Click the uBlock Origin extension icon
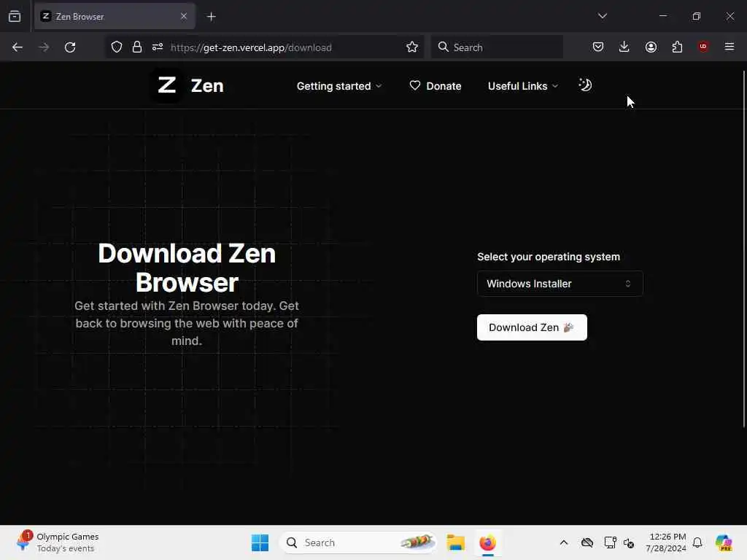Viewport: 747px width, 560px height. click(x=703, y=47)
